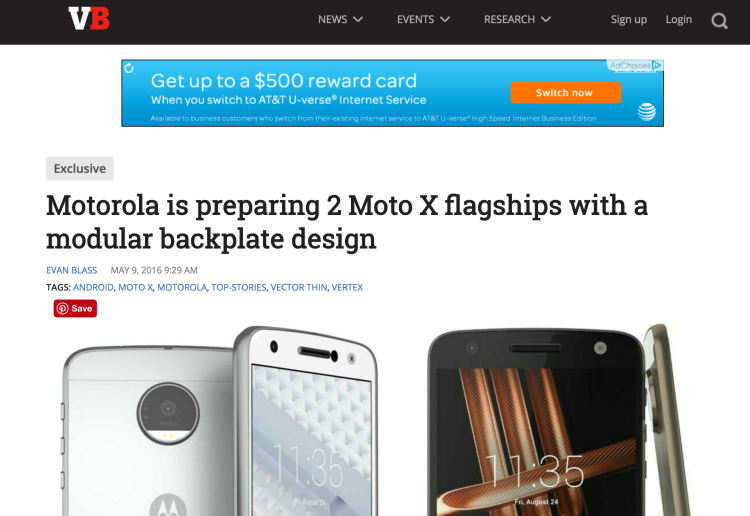Open the silver Moto X phone image
Viewport: 750px width, 516px height.
(x=220, y=421)
